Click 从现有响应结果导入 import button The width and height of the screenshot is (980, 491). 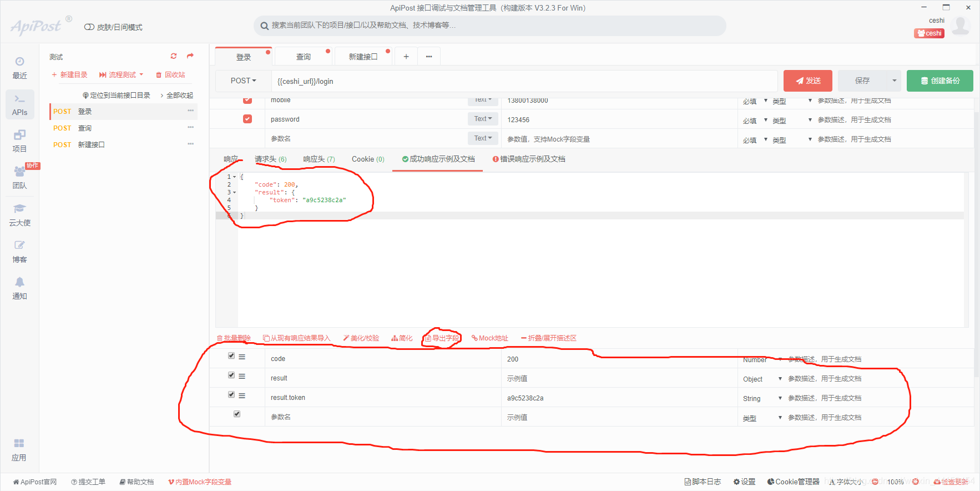[296, 338]
